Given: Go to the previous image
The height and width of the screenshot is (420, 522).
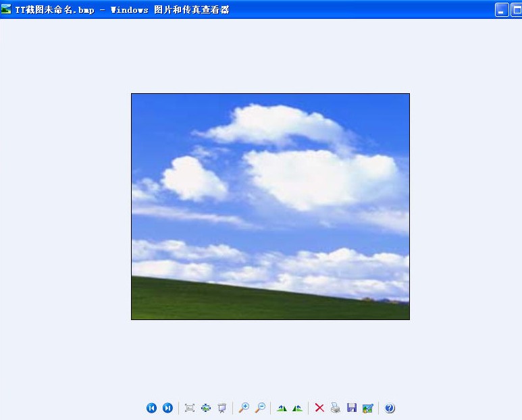Looking at the screenshot, I should [x=151, y=408].
